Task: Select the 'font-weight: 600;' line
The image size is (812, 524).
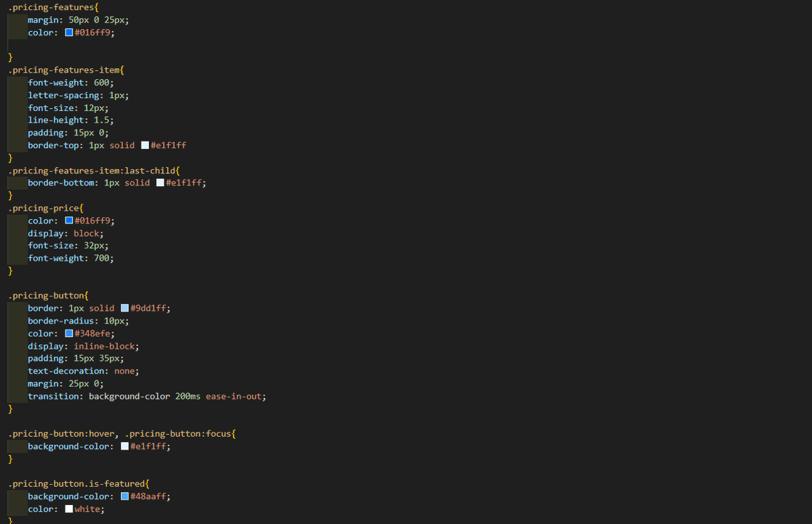Action: 71,83
